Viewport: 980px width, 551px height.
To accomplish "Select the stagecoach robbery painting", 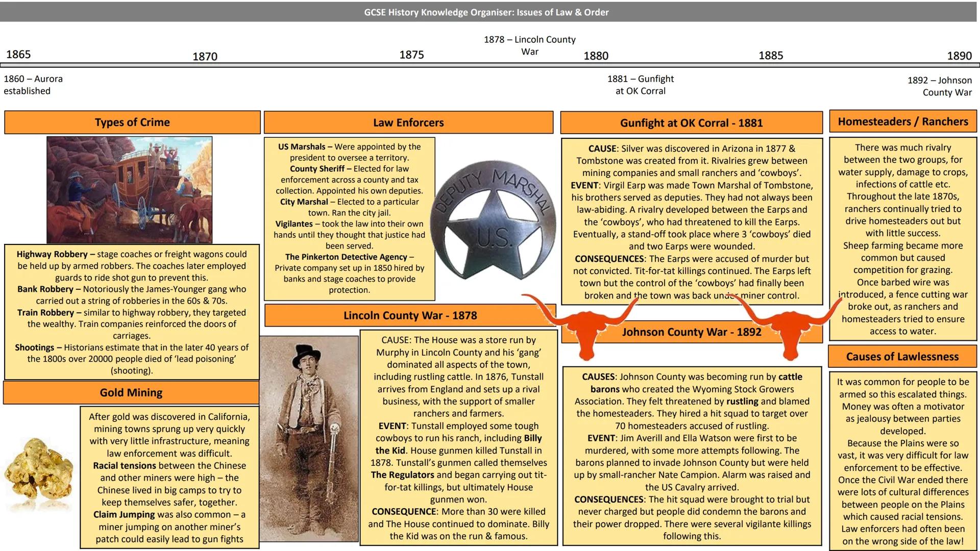I will (x=131, y=189).
